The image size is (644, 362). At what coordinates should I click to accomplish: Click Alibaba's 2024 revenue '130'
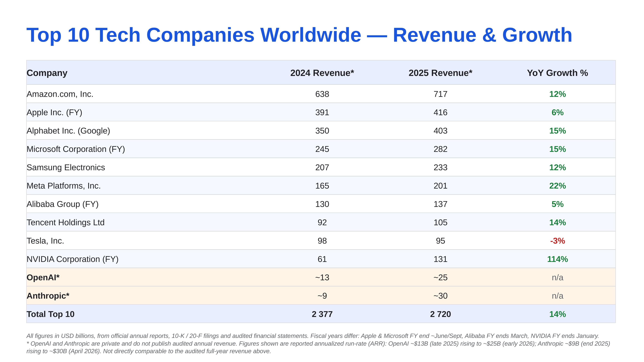click(322, 204)
